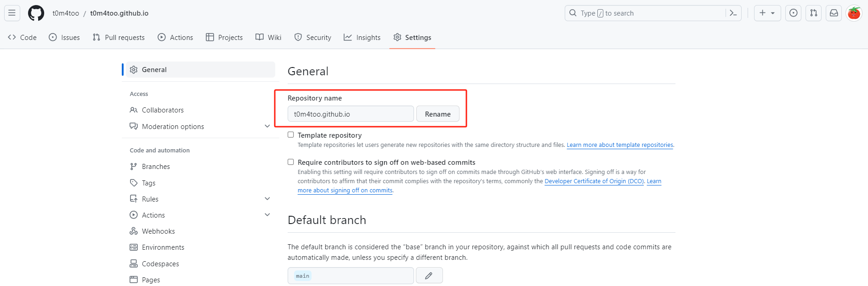Image resolution: width=868 pixels, height=286 pixels.
Task: Open Pages in settings sidebar
Action: tap(151, 280)
